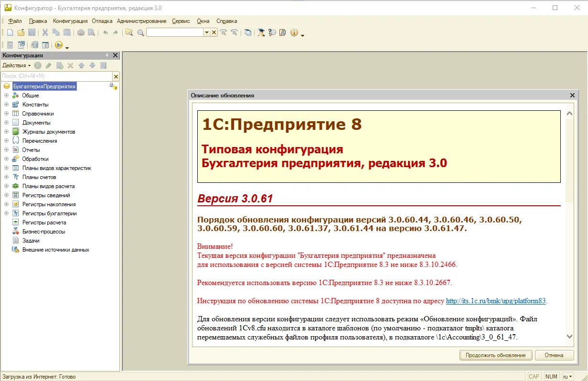588x381 pixels.
Task: Click the Help contents icon
Action: pos(283,32)
